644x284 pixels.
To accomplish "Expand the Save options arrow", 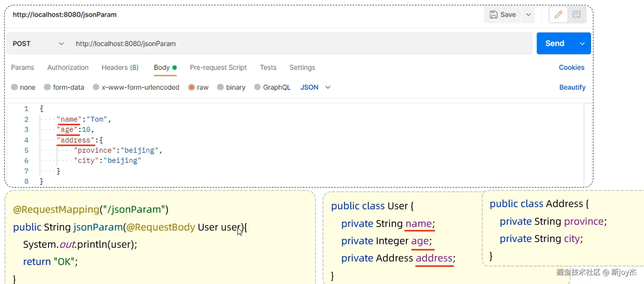I will click(x=528, y=14).
